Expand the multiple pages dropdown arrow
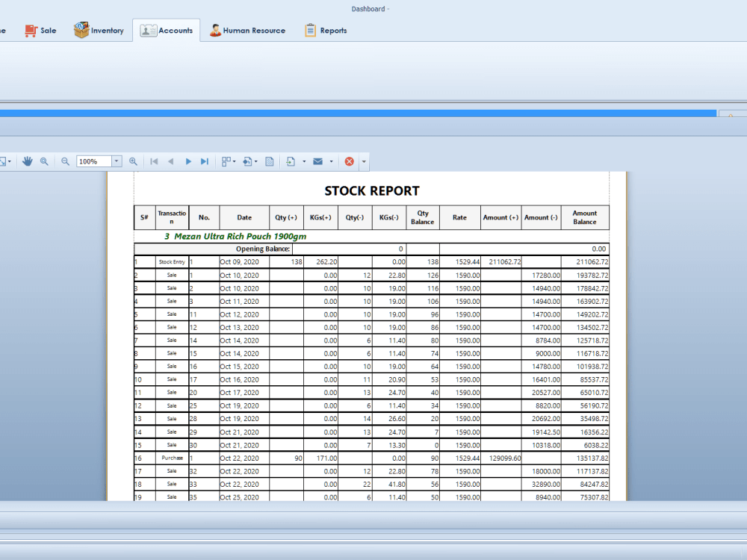747x560 pixels. (x=235, y=161)
